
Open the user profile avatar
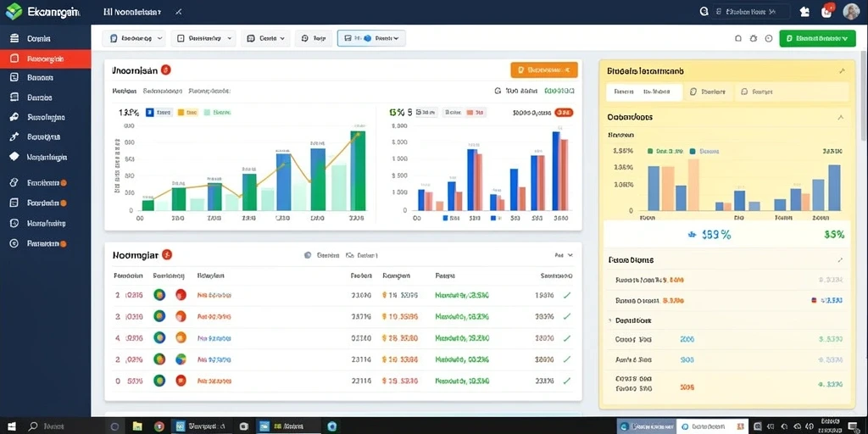tap(851, 11)
